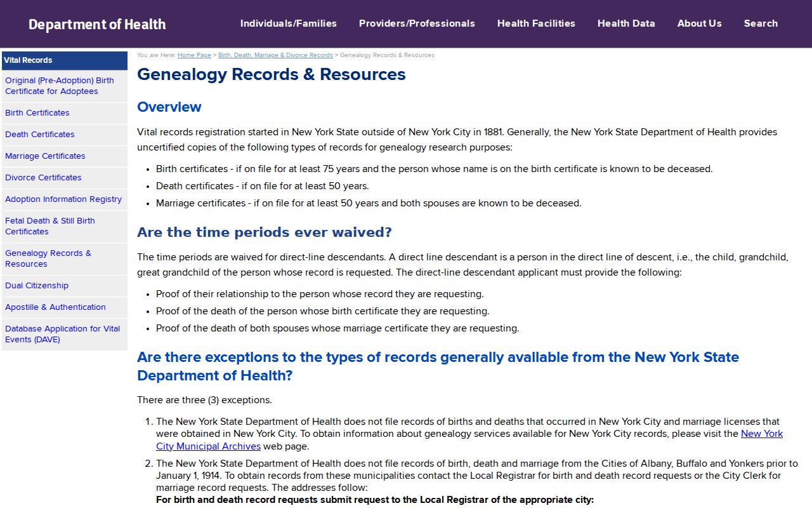The width and height of the screenshot is (812, 508).
Task: Open the Dual Citizenship sidebar link
Action: coord(65,286)
